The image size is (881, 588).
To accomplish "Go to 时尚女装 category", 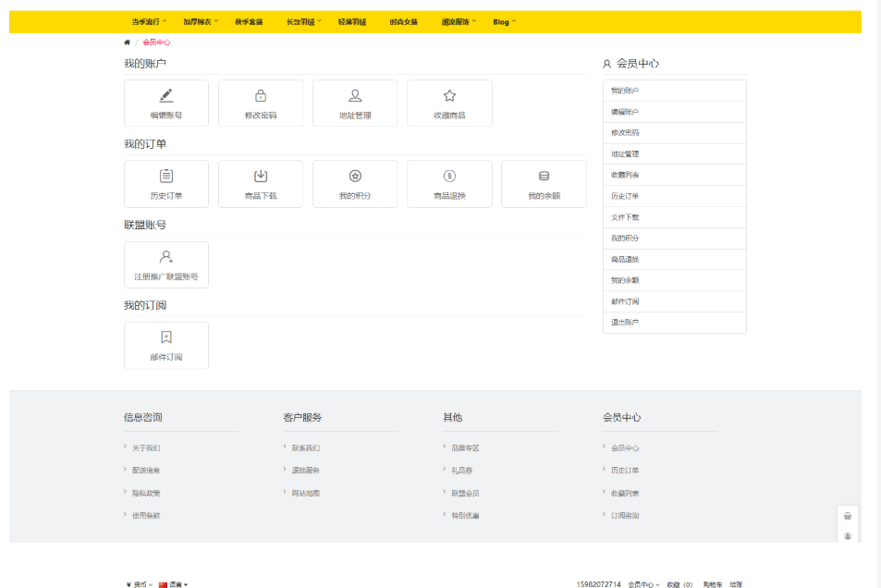I will click(403, 22).
